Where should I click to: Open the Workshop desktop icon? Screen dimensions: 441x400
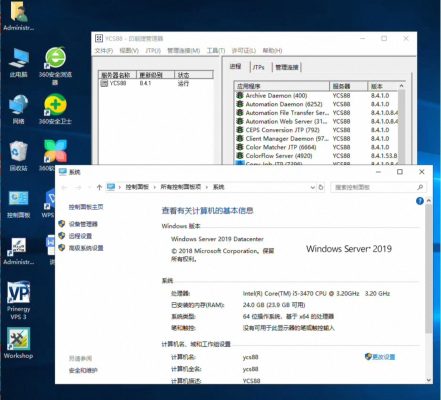19,343
